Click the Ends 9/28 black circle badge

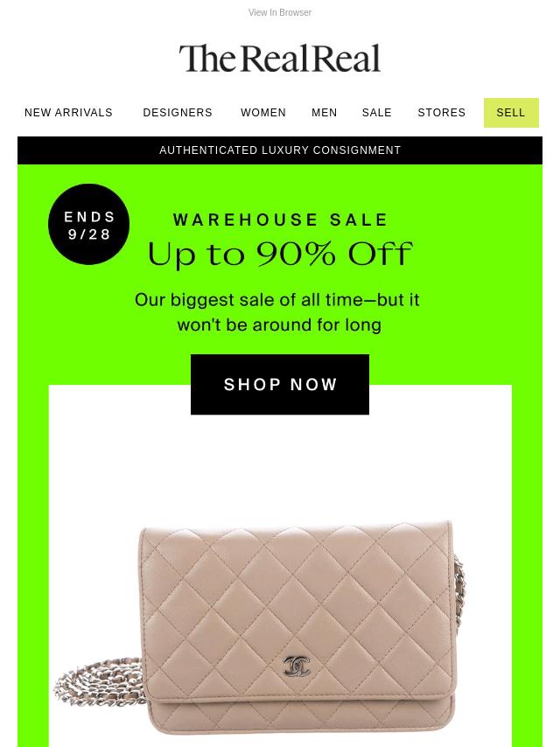pos(88,225)
